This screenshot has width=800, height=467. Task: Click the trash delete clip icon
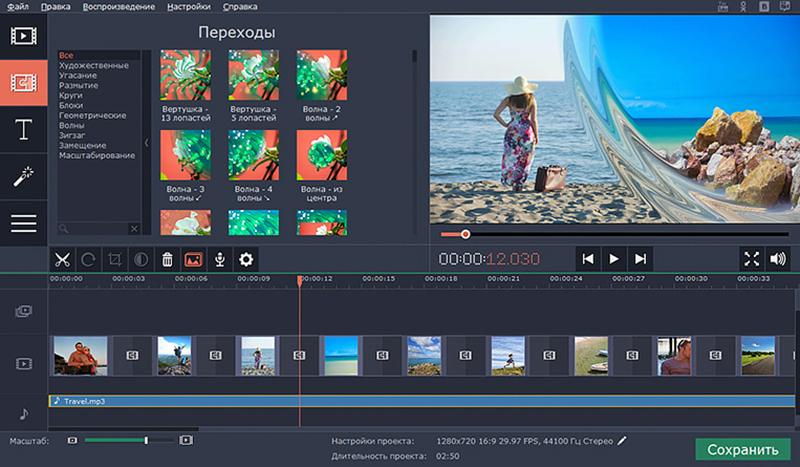tap(167, 259)
